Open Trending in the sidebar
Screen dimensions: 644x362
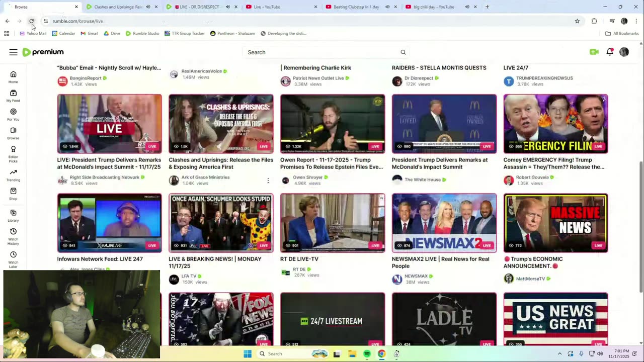click(13, 175)
